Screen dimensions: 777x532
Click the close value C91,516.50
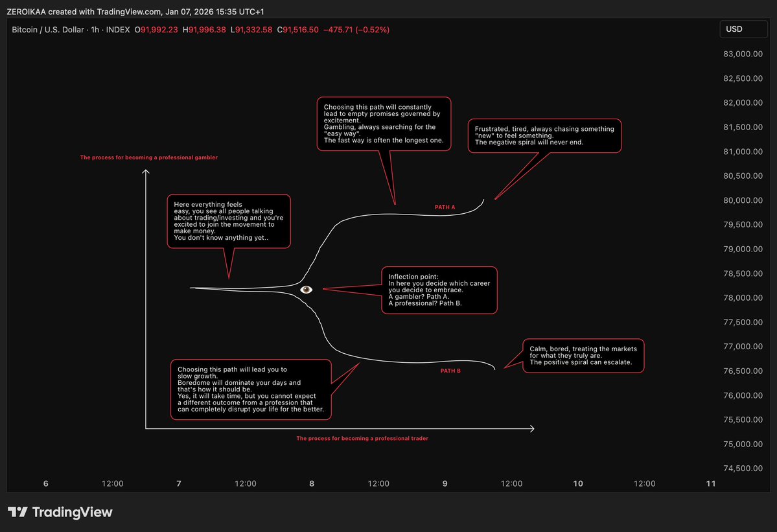point(298,30)
